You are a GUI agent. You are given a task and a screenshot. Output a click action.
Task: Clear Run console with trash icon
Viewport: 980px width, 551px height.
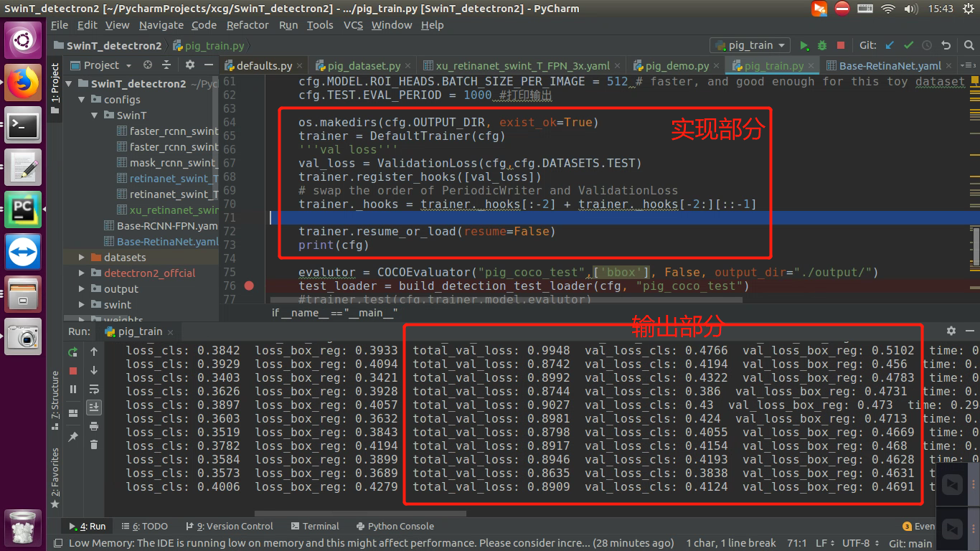coord(94,445)
